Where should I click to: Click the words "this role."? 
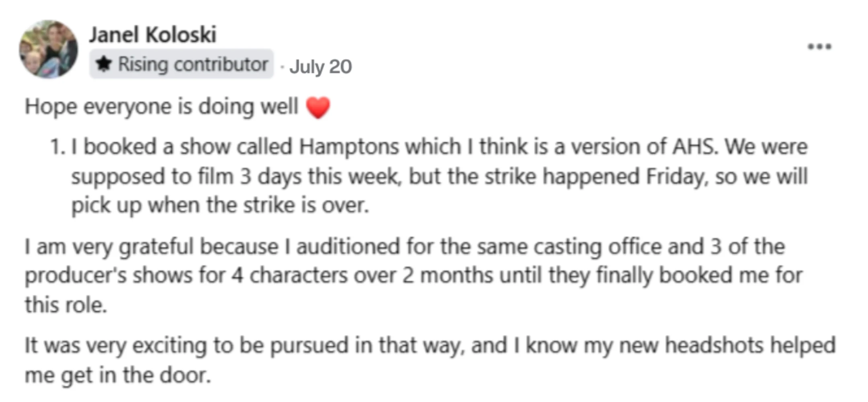(66, 305)
